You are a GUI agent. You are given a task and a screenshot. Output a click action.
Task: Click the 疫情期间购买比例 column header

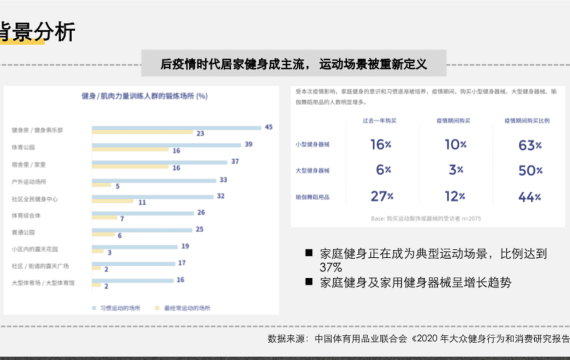tap(527, 121)
